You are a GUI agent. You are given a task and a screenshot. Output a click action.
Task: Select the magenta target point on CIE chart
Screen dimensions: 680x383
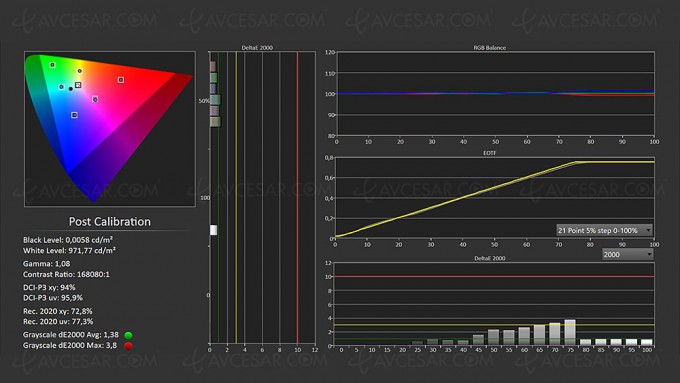[95, 99]
